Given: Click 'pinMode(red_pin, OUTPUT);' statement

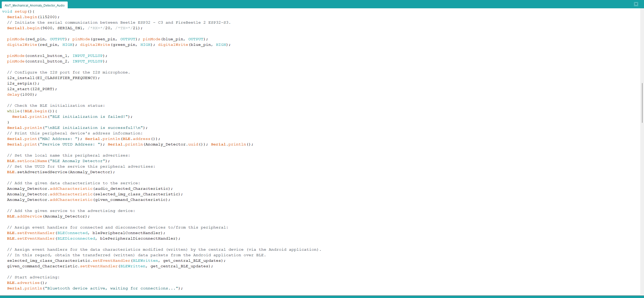Looking at the screenshot, I should tap(38, 39).
